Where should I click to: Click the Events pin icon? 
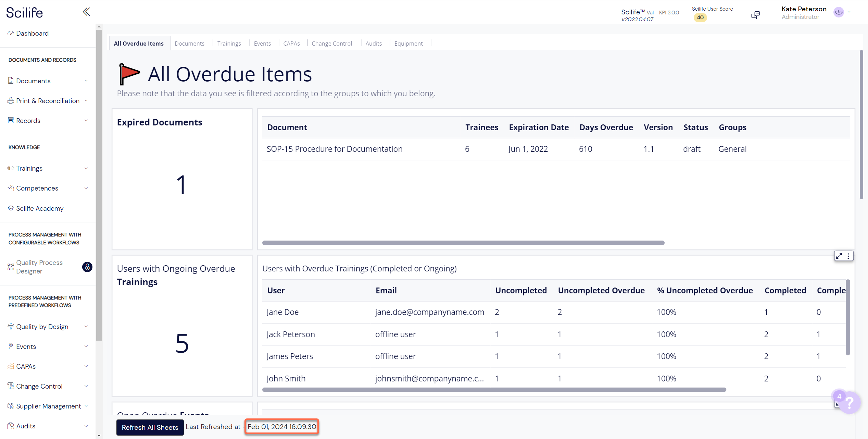[x=11, y=346]
